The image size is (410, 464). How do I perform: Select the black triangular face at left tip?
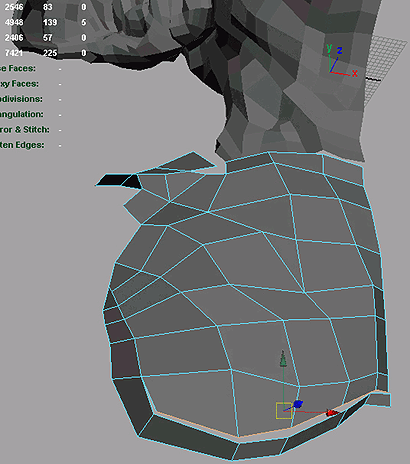[x=112, y=180]
